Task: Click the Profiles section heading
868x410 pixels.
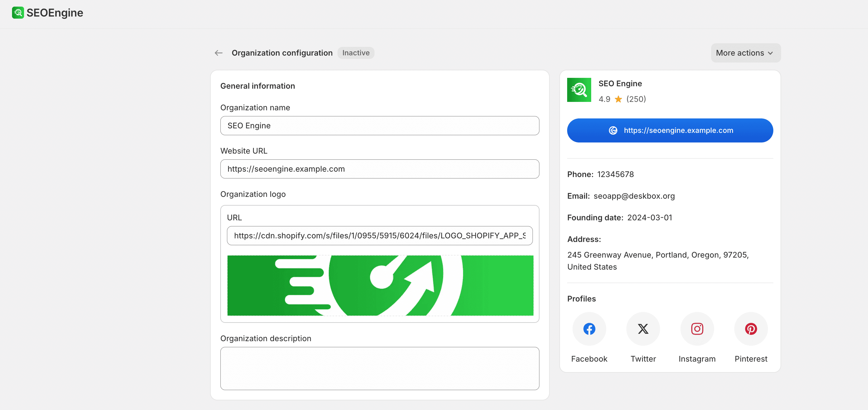Action: point(581,299)
